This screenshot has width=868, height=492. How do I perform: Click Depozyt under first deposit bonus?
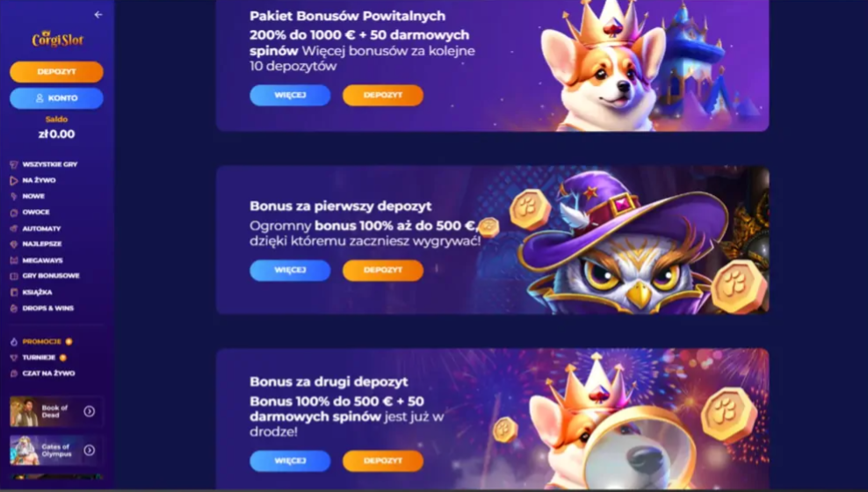point(383,270)
